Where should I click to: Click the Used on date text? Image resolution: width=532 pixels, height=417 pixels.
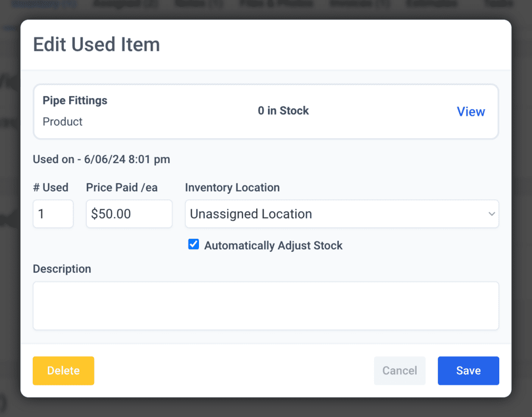pyautogui.click(x=101, y=159)
